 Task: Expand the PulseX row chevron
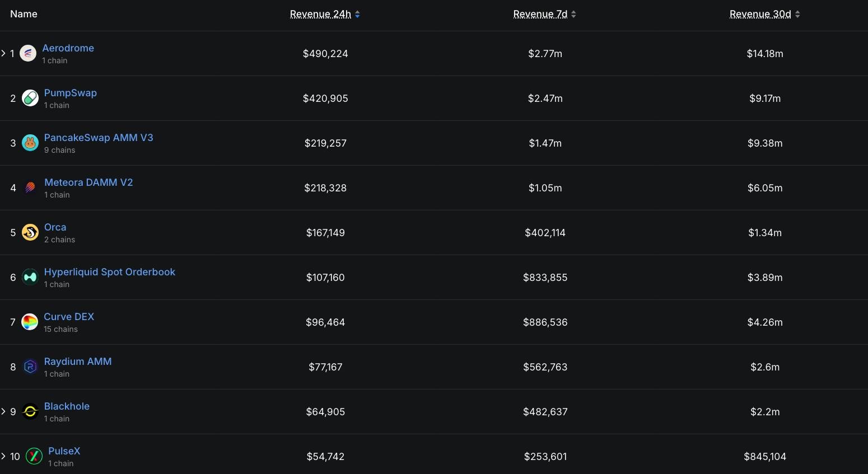[x=3, y=456]
